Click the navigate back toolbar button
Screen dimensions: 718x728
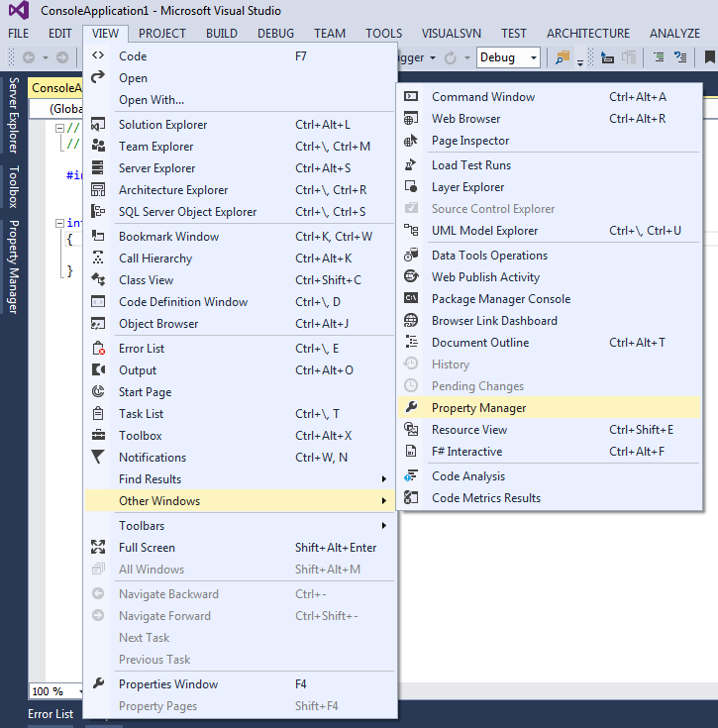click(29, 57)
